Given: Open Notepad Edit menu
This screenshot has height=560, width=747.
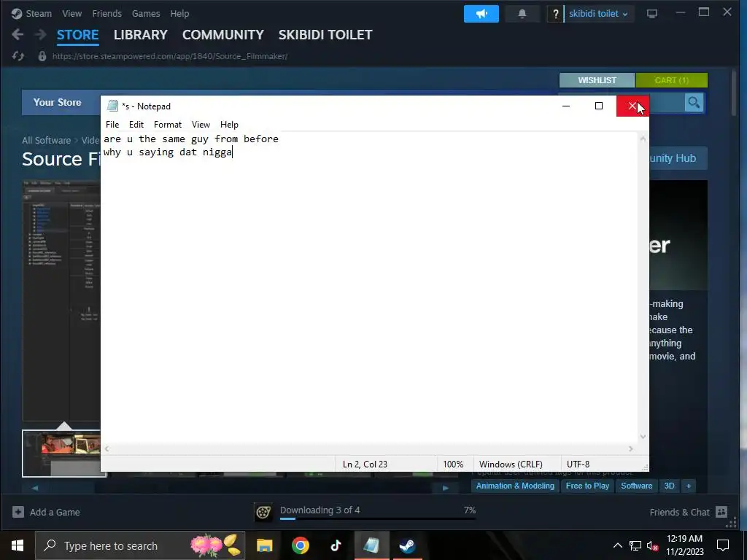Looking at the screenshot, I should tap(136, 124).
